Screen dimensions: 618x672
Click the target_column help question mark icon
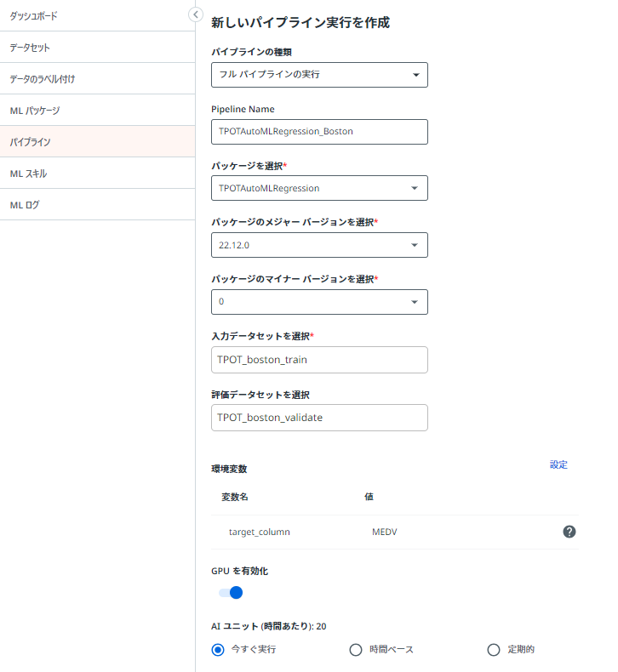pyautogui.click(x=569, y=532)
